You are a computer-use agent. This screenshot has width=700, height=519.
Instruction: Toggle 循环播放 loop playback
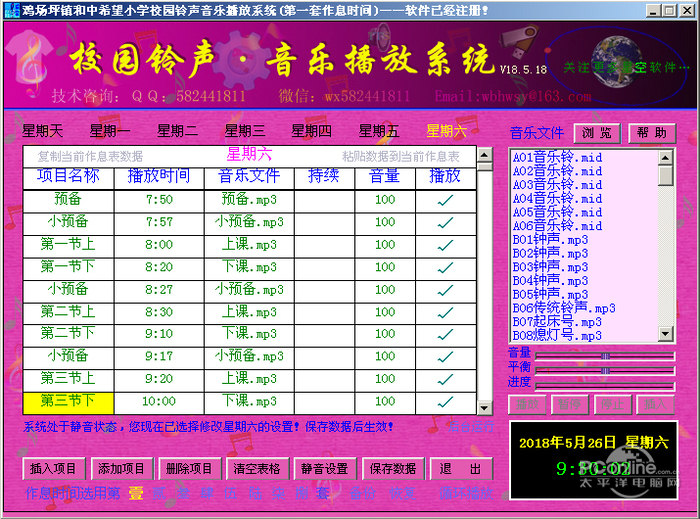point(466,493)
